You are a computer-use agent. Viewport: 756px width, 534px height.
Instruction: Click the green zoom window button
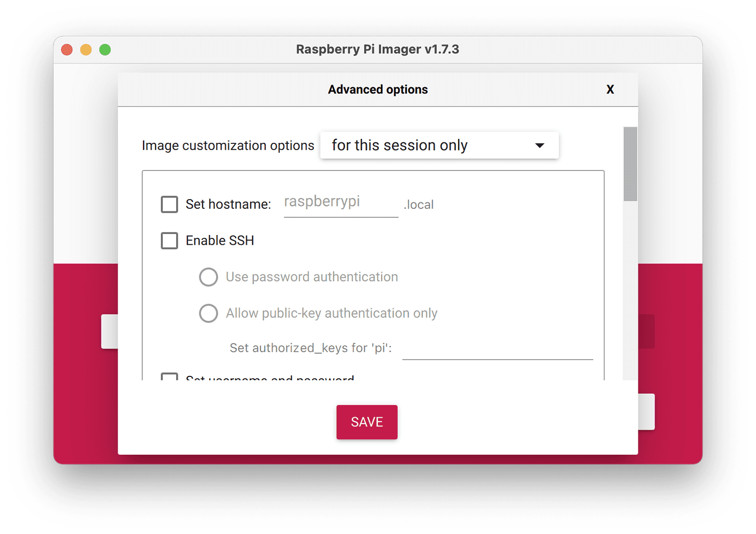click(105, 50)
